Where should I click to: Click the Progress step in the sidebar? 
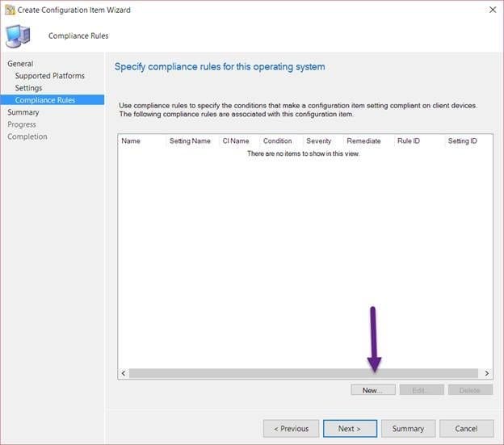click(22, 124)
